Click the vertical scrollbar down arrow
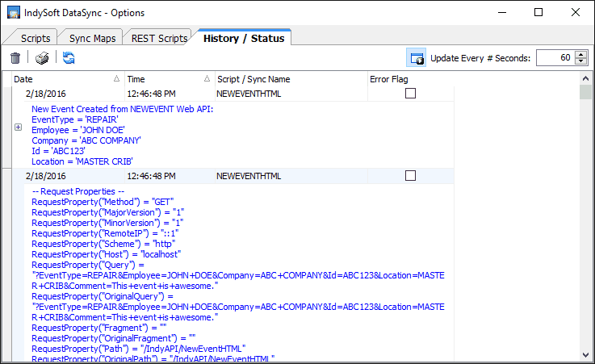595x364 pixels. point(586,355)
